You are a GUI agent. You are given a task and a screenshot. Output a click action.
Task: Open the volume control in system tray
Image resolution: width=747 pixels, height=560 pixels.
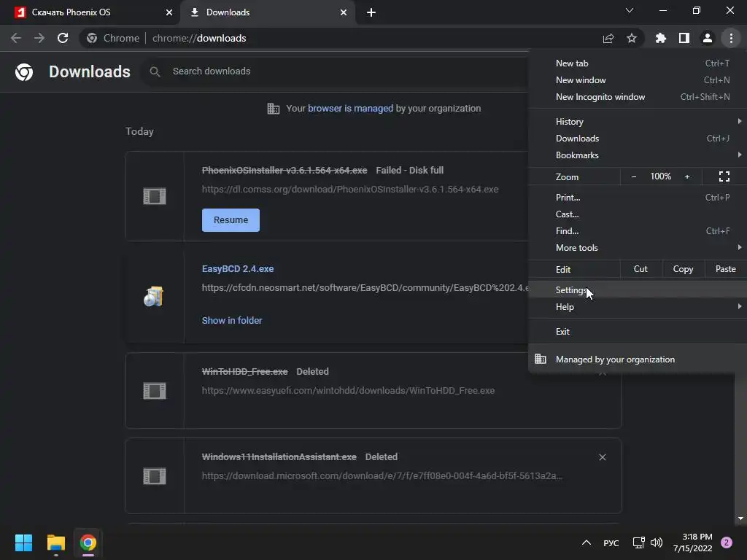(657, 542)
